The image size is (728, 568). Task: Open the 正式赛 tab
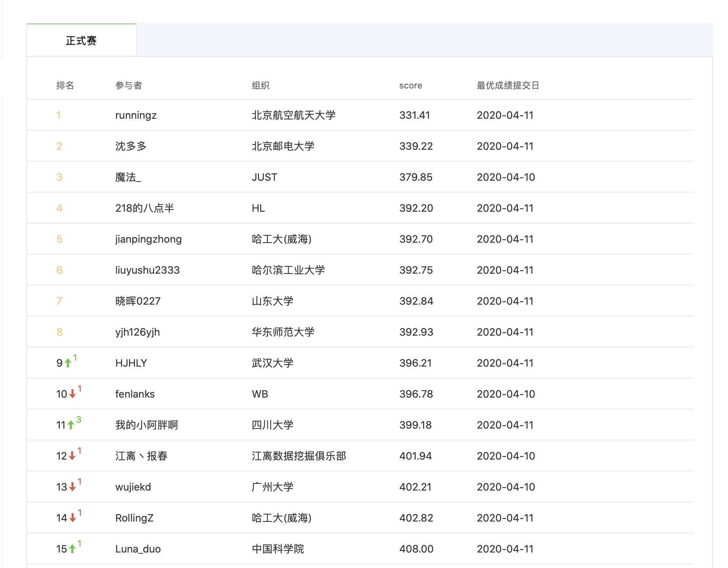coord(82,40)
